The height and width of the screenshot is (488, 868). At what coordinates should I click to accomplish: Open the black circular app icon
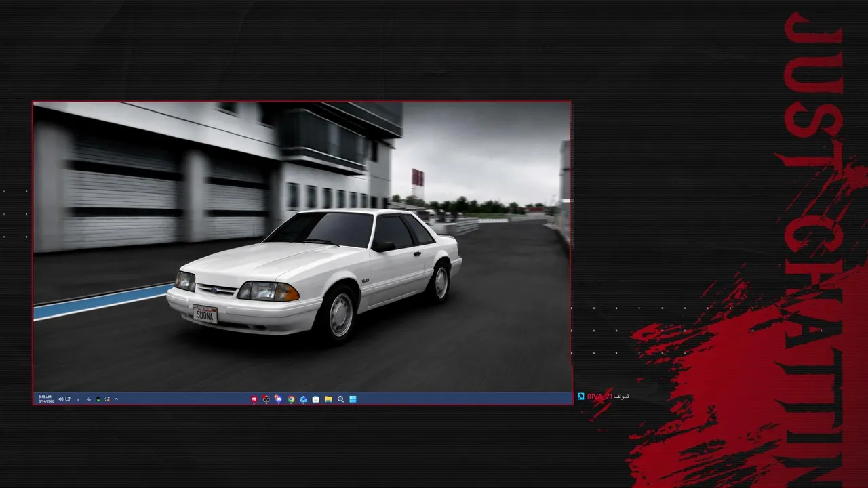[x=266, y=399]
